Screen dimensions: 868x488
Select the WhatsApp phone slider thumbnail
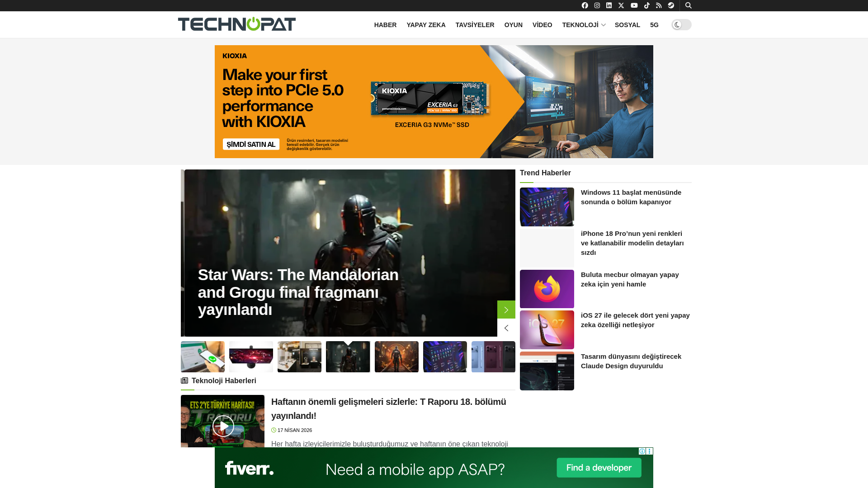203,357
